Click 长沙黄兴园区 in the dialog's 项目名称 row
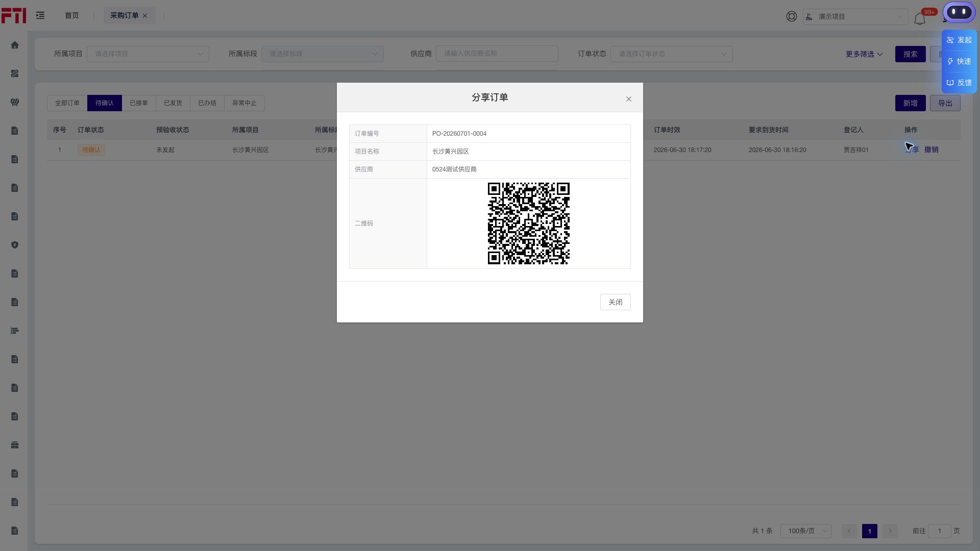980x551 pixels. [x=451, y=152]
